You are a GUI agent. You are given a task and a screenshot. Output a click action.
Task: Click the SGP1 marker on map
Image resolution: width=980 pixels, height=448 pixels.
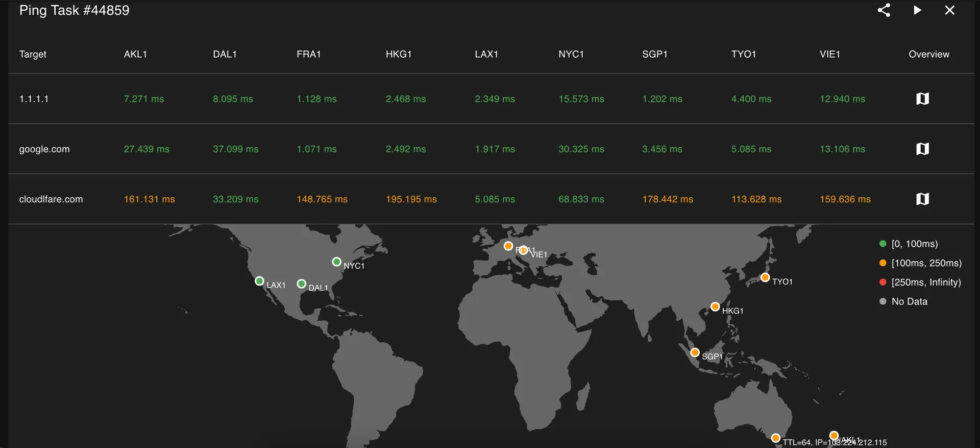[x=695, y=352]
